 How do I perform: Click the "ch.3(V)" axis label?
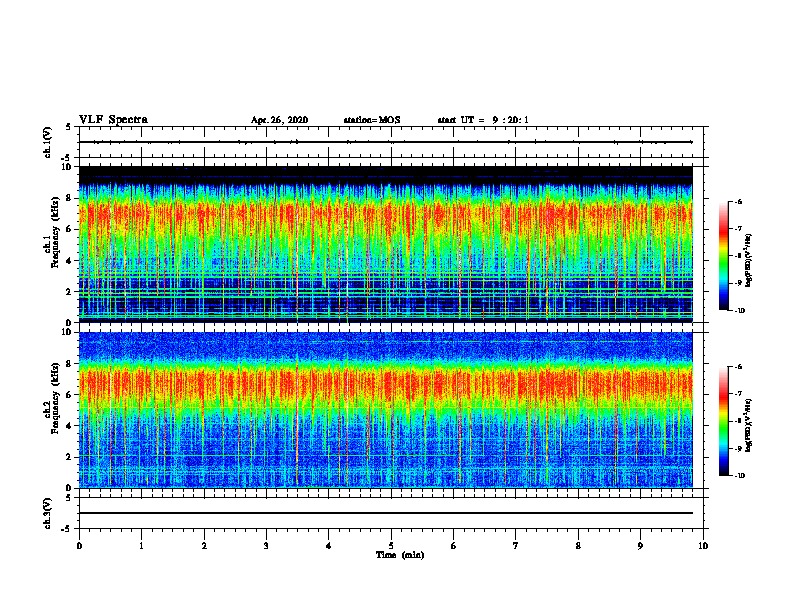click(48, 513)
